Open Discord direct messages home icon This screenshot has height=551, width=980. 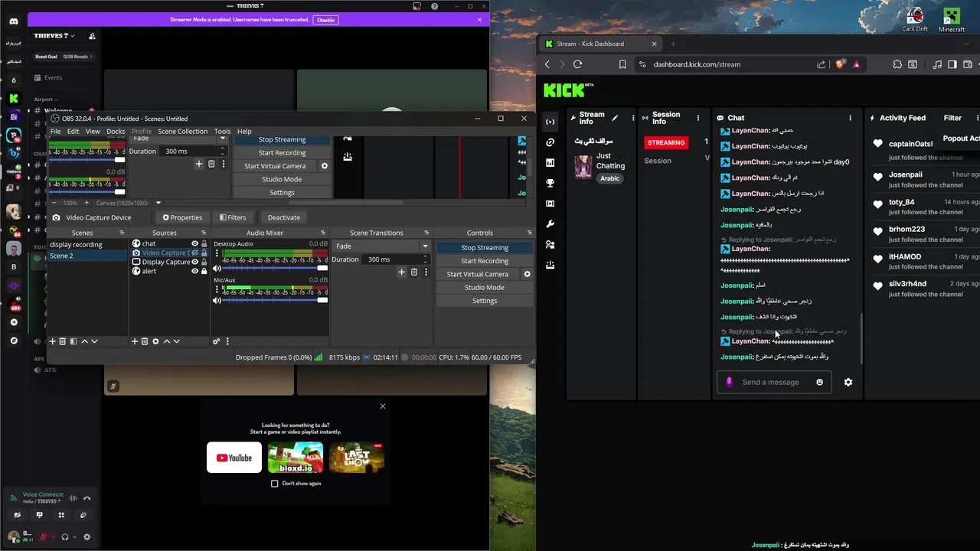tap(14, 21)
